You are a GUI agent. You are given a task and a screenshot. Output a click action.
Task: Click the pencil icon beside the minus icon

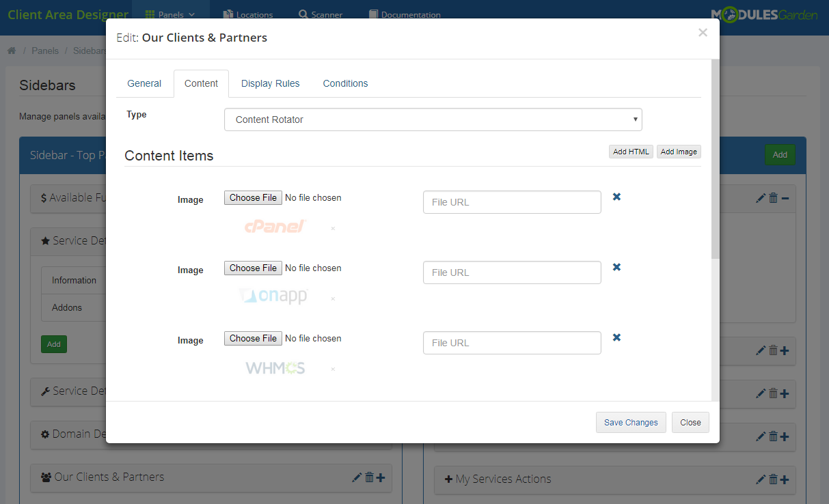pyautogui.click(x=761, y=198)
